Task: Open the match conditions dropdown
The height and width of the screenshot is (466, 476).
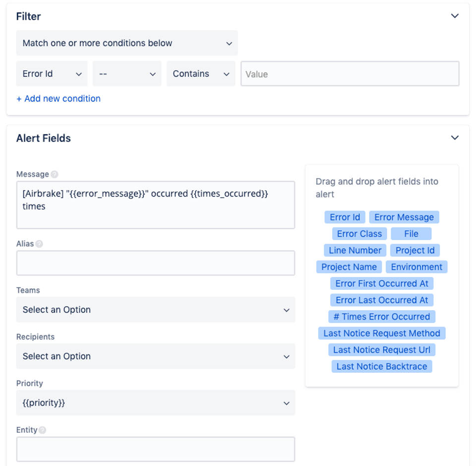Action: point(127,43)
